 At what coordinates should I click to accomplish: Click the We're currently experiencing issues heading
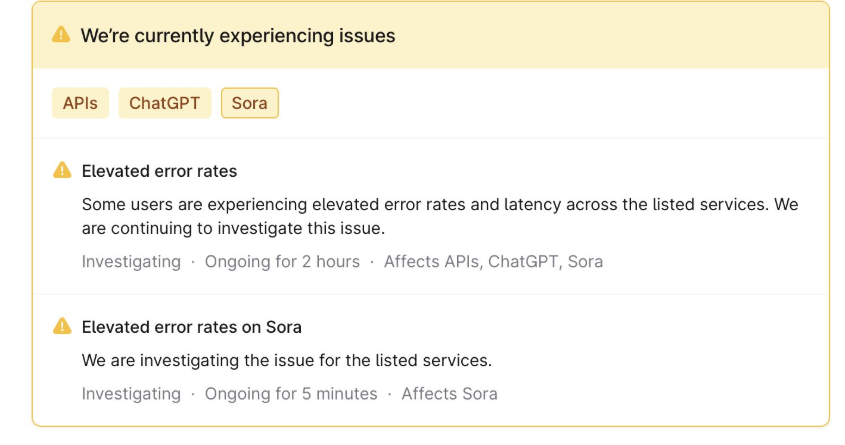(238, 36)
